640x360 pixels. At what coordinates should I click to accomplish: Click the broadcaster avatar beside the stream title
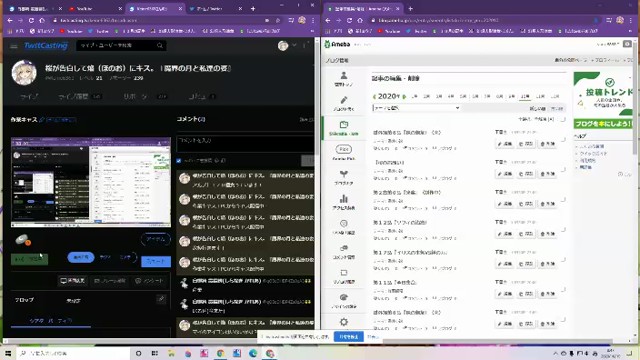[x=24, y=73]
